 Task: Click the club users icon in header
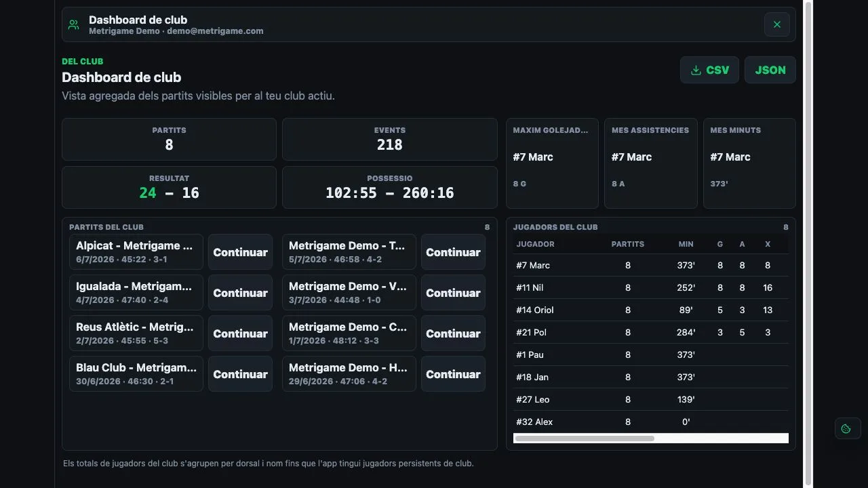(74, 25)
